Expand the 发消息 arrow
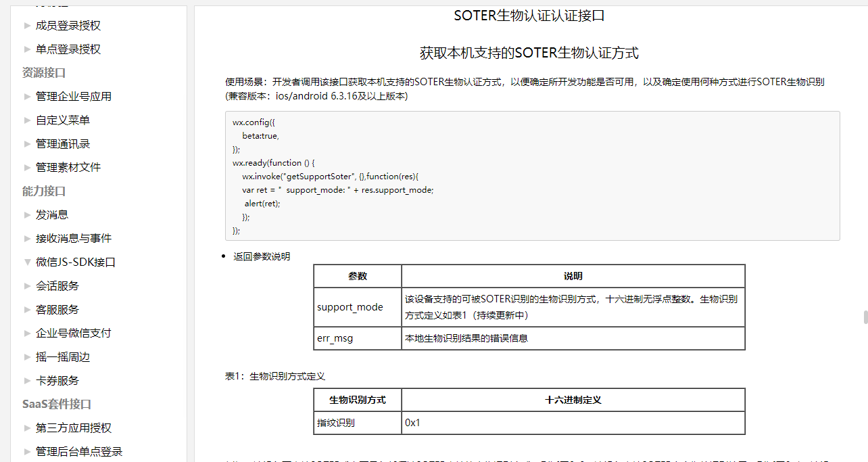Screen dimensions: 868x462 coord(27,215)
